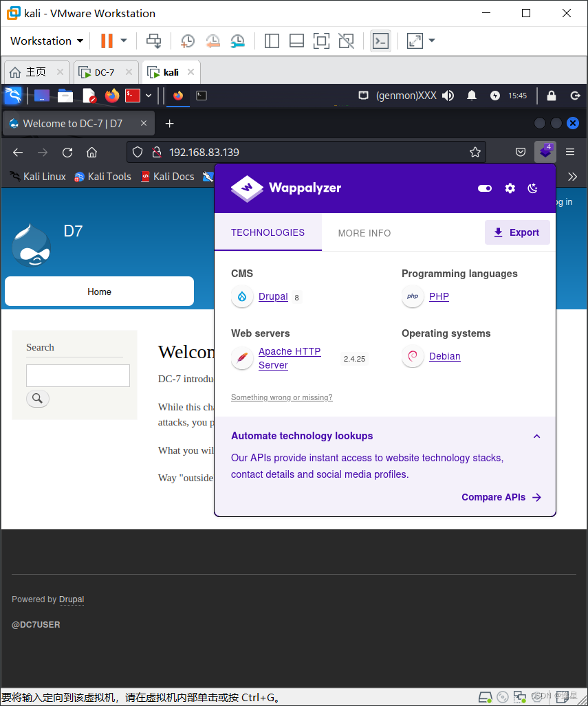Switch to the MORE INFO tab
Screen dimensions: 588x706
coord(364,233)
